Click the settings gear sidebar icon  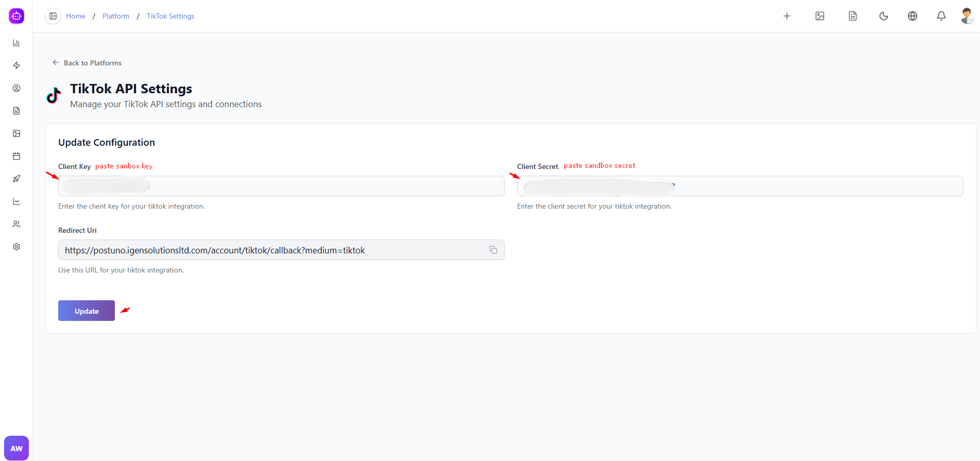[x=16, y=247]
